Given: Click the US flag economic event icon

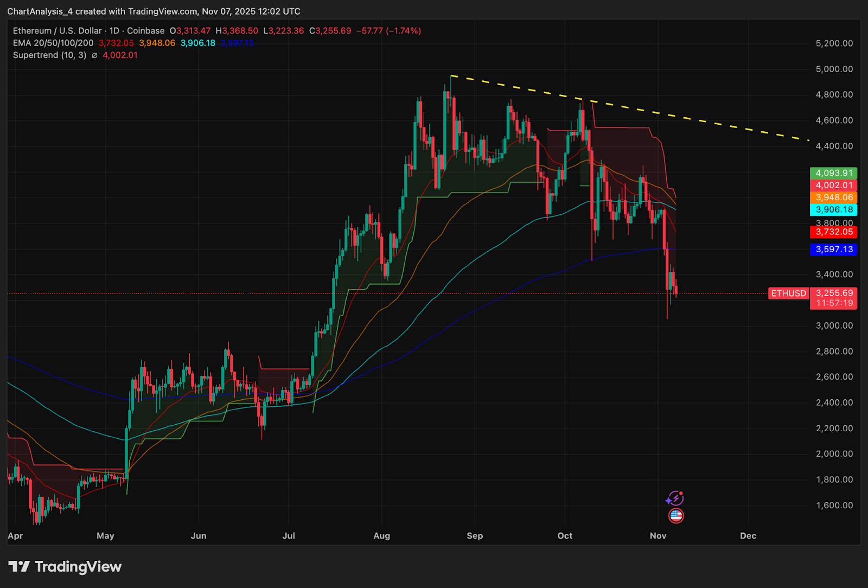Looking at the screenshot, I should pos(676,515).
